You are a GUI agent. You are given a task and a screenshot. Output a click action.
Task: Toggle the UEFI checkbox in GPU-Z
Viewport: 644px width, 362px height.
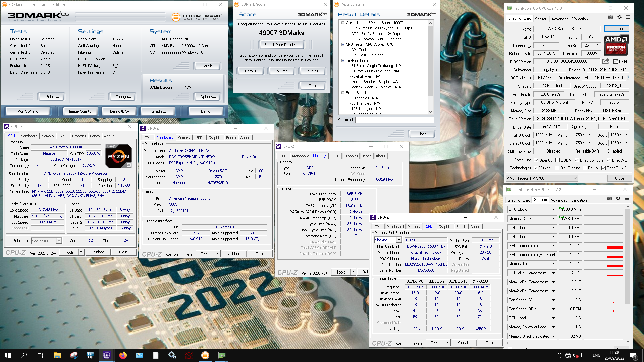(x=615, y=62)
